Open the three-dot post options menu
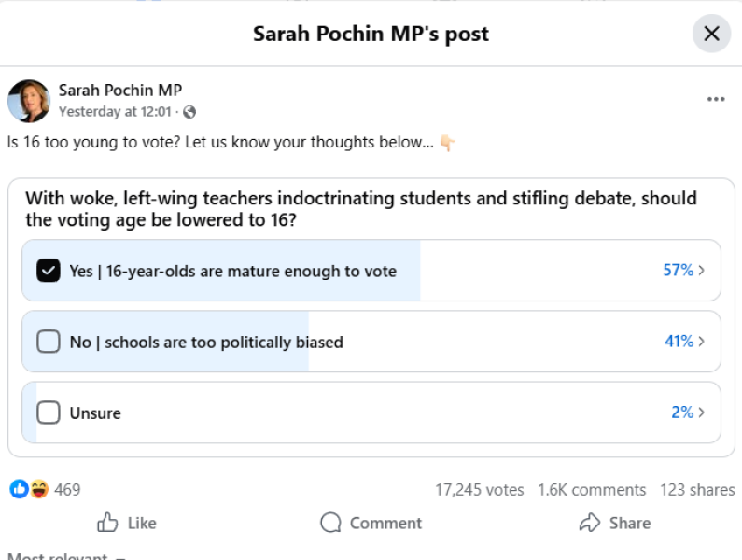 coord(716,100)
